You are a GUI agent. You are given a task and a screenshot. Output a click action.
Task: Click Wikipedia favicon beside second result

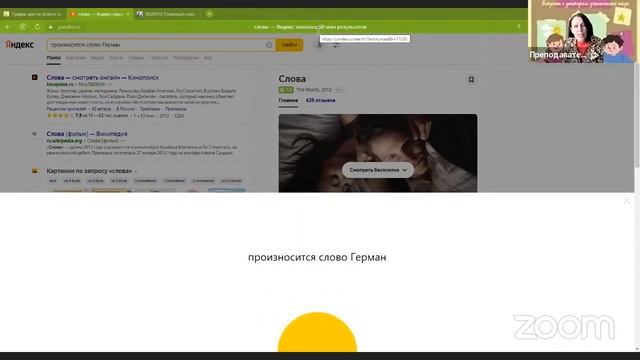35,133
